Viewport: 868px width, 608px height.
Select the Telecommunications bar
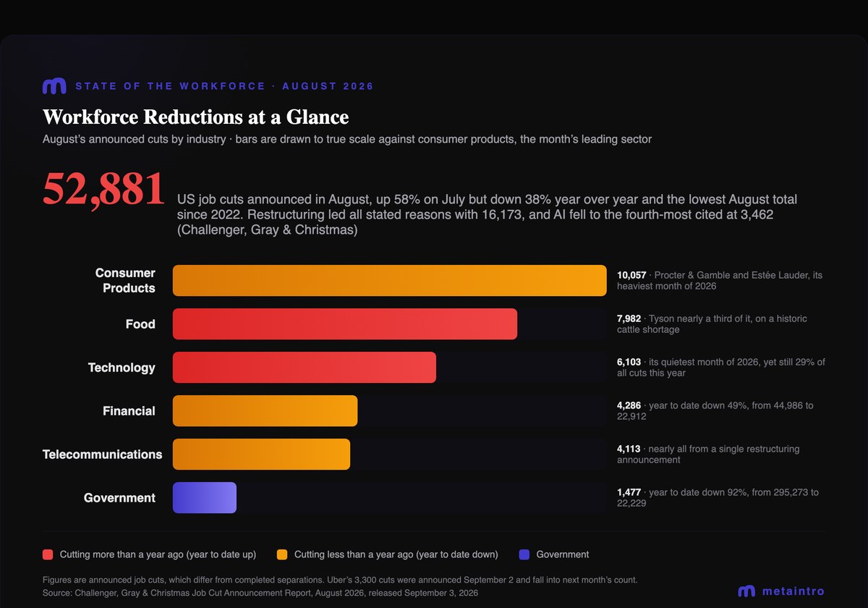tap(261, 455)
